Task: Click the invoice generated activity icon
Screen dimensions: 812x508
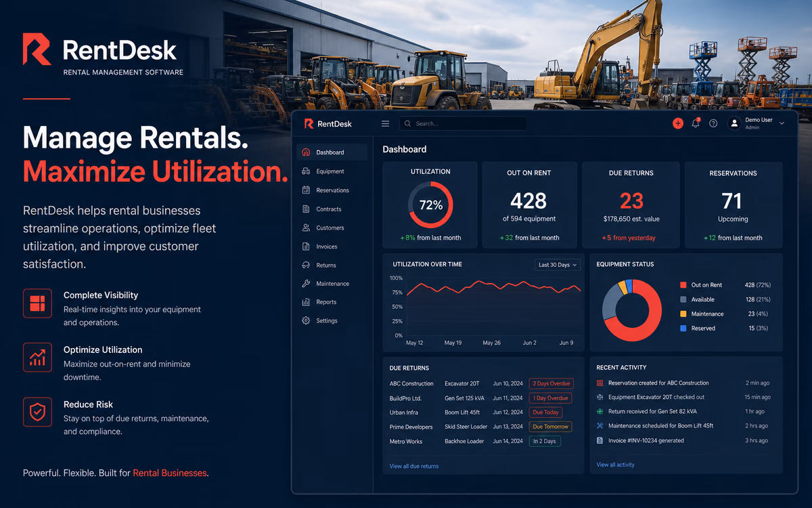Action: coord(600,440)
